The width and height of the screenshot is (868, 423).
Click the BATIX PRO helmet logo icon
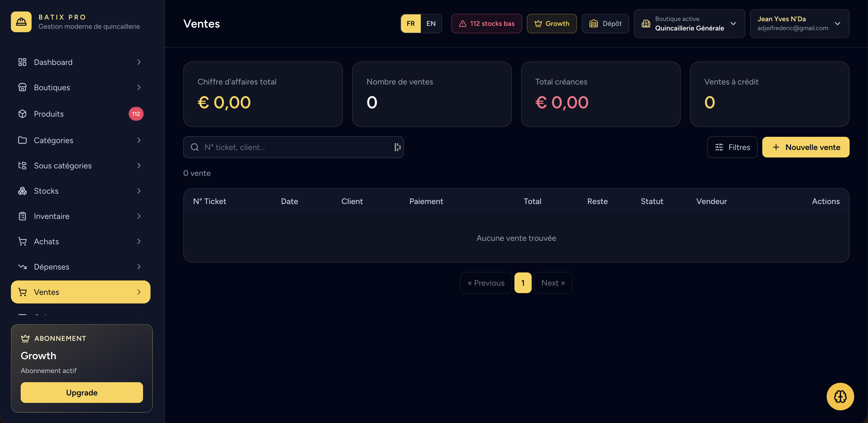pos(21,22)
